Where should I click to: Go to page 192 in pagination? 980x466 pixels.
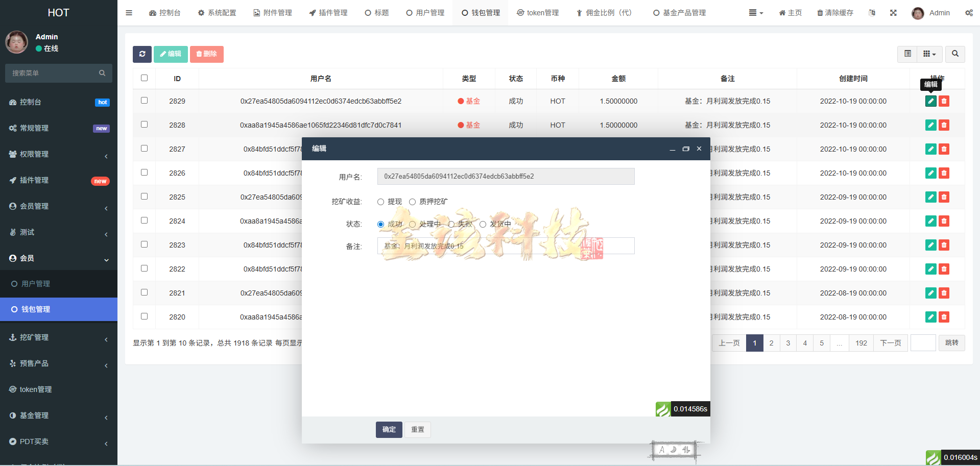click(861, 342)
